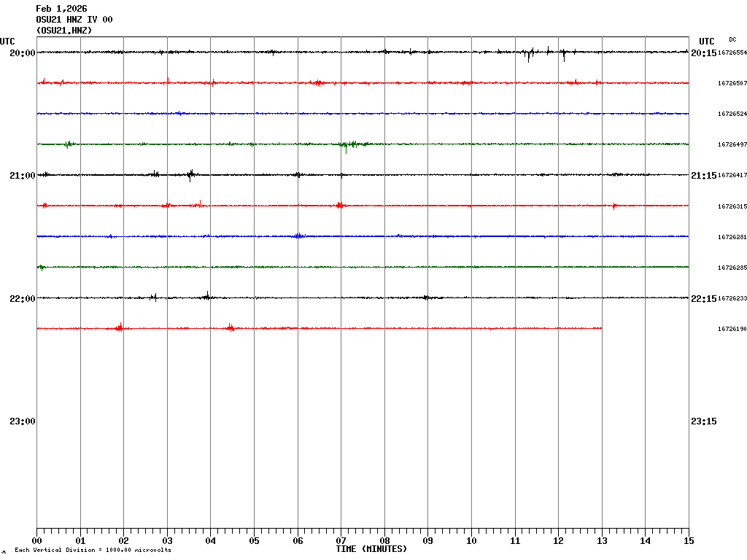Image resolution: width=747 pixels, height=560 pixels.
Task: Click the 10 minute tick label
Action: [471, 541]
